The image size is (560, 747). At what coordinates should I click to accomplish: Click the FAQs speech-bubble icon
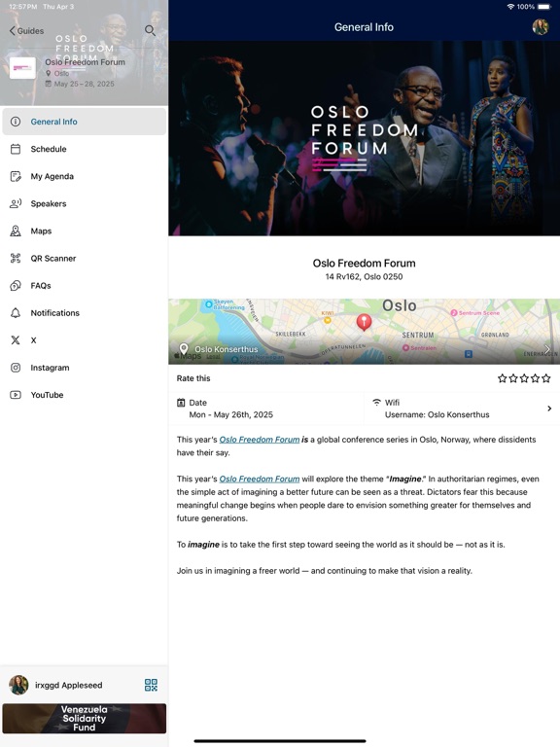pos(16,285)
